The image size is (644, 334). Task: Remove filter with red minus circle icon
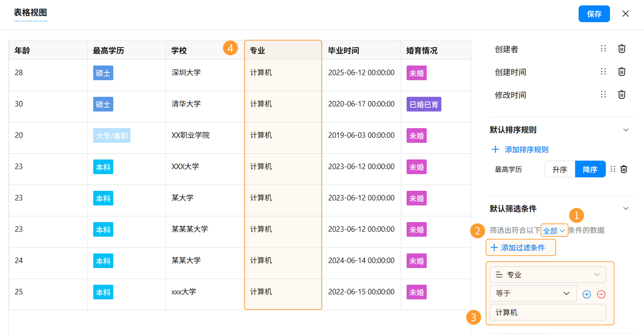coord(601,294)
